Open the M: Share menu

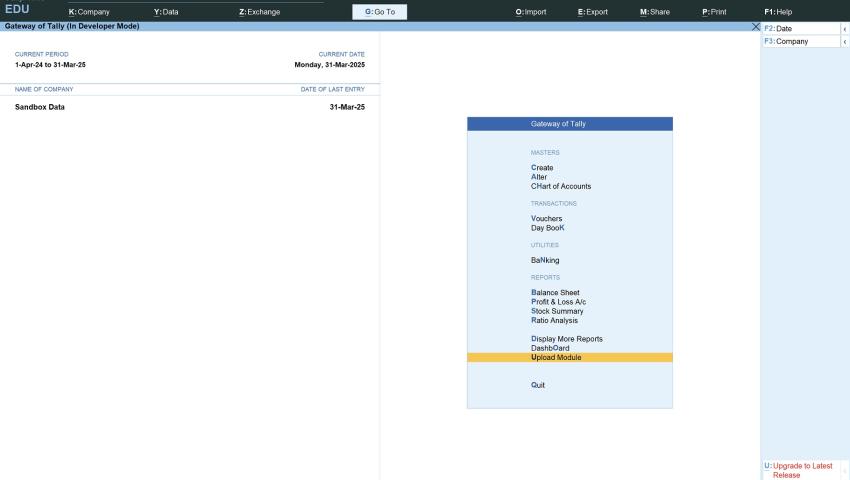click(655, 11)
